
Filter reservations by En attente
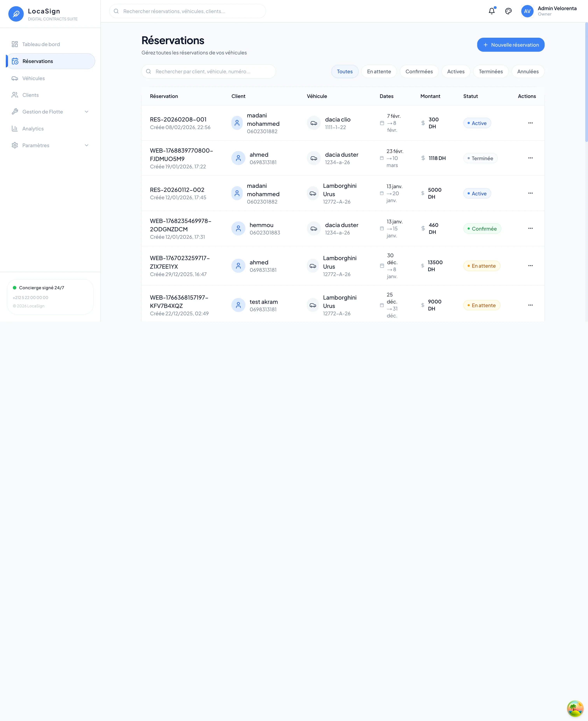point(379,72)
